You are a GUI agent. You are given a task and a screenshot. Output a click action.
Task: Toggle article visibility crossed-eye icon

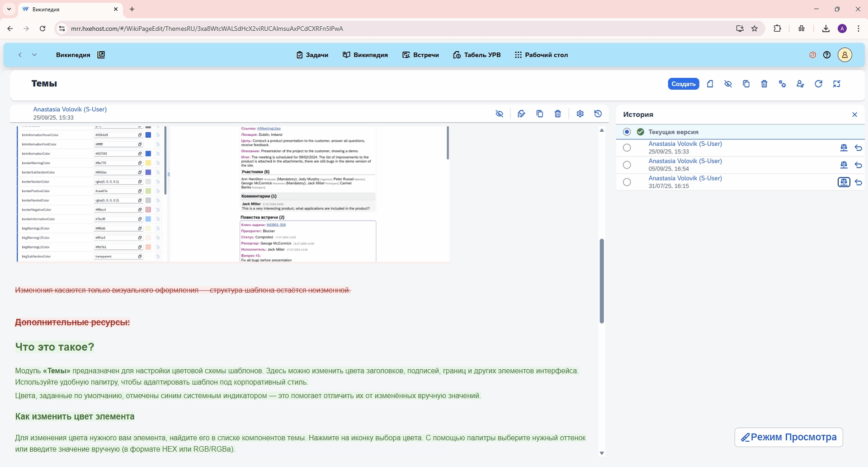500,114
